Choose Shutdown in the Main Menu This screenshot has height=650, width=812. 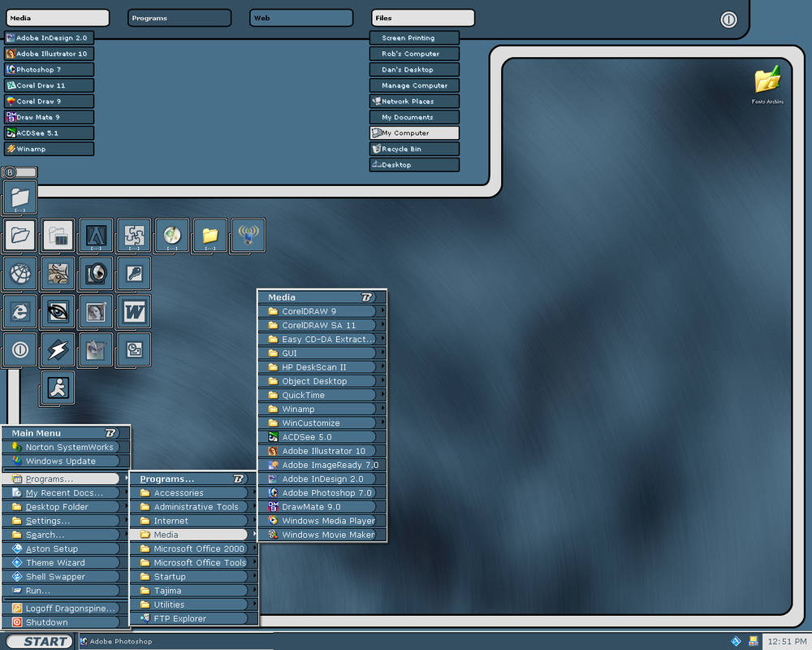click(66, 622)
